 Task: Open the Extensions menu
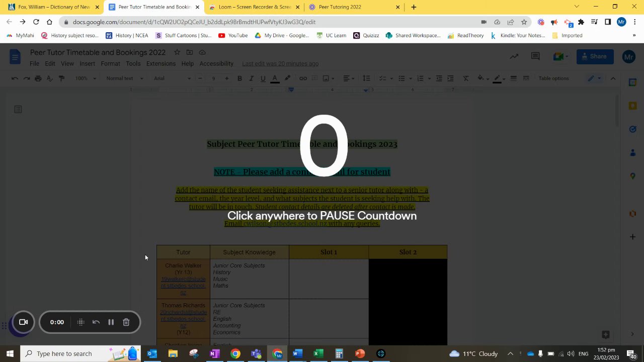pyautogui.click(x=161, y=64)
